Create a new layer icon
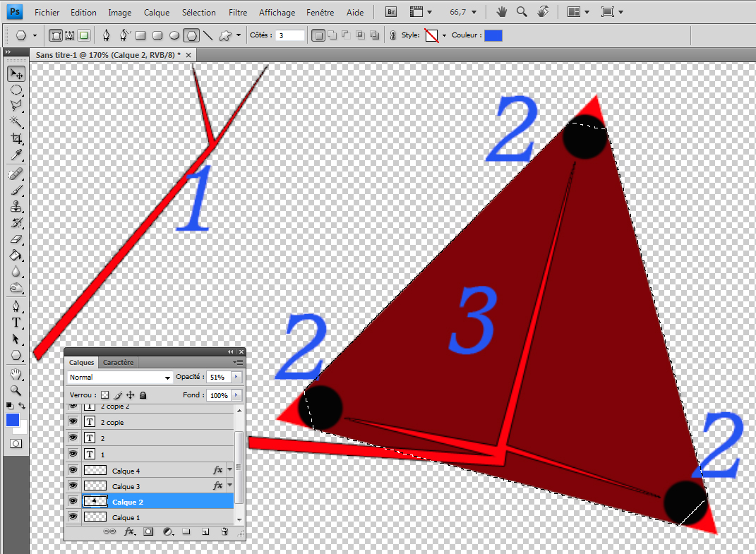 (x=205, y=531)
